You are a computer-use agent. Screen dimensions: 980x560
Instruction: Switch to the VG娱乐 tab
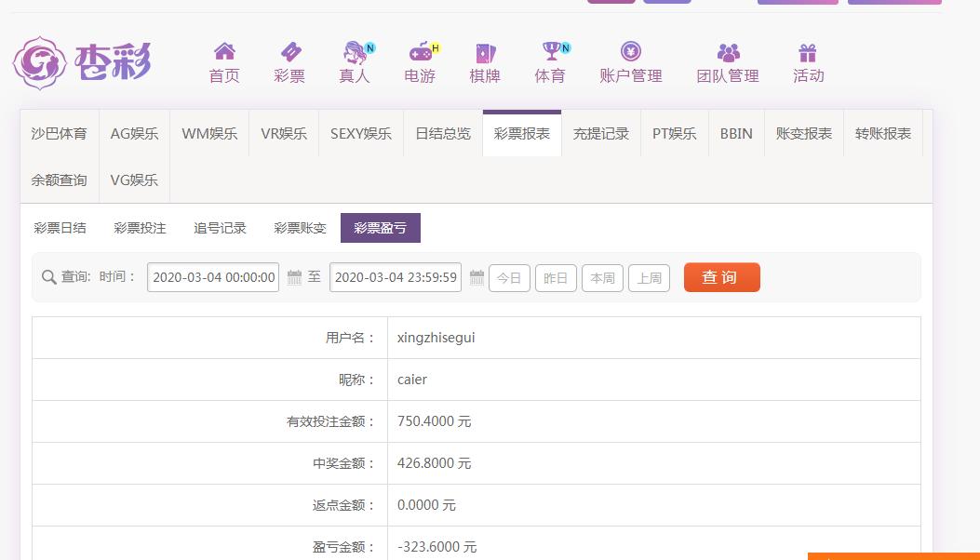pyautogui.click(x=134, y=180)
